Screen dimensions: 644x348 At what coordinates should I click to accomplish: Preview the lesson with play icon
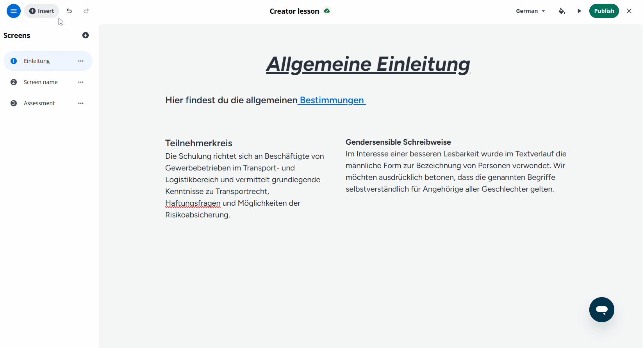tap(580, 11)
